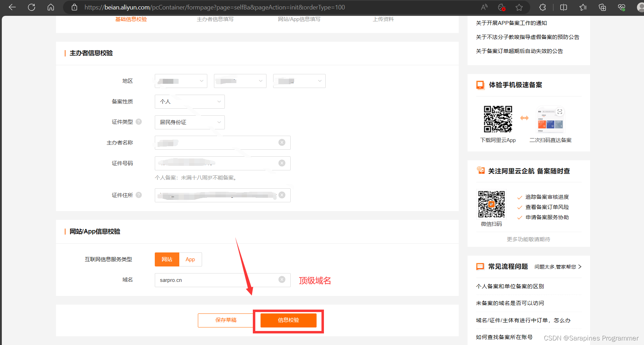Click help icon next to 证件类型
Image resolution: width=644 pixels, height=345 pixels.
pyautogui.click(x=139, y=122)
